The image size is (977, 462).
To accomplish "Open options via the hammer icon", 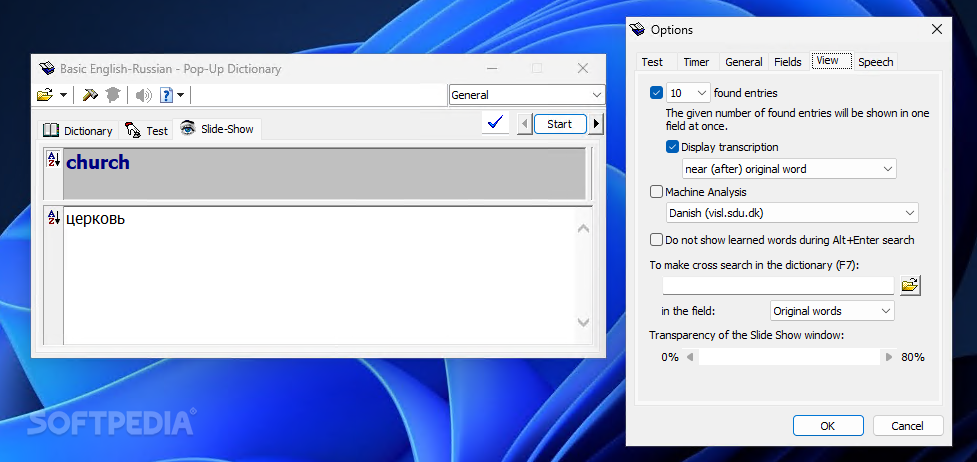I will click(90, 95).
